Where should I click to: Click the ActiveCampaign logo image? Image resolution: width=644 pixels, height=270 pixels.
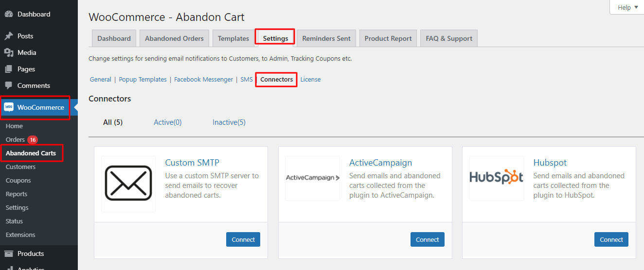(x=313, y=178)
